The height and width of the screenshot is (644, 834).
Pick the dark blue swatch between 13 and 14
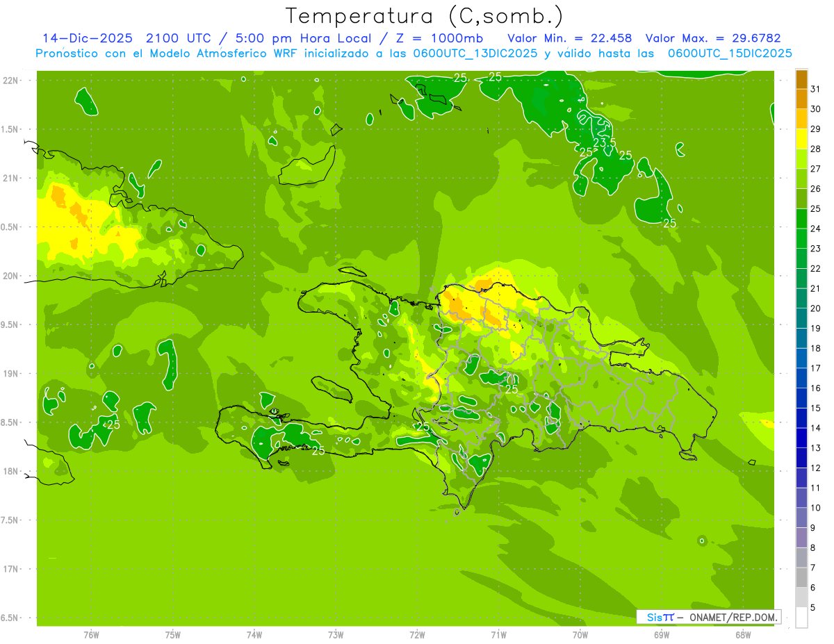801,438
